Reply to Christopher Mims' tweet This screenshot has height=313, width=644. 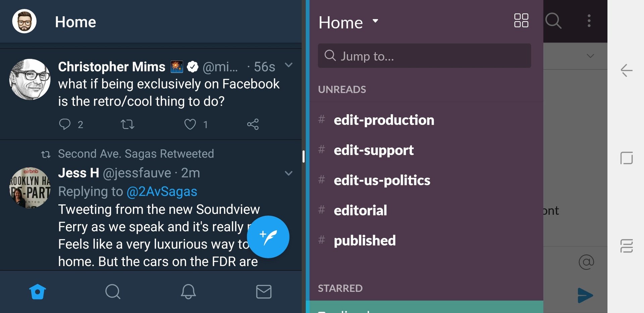tap(65, 124)
